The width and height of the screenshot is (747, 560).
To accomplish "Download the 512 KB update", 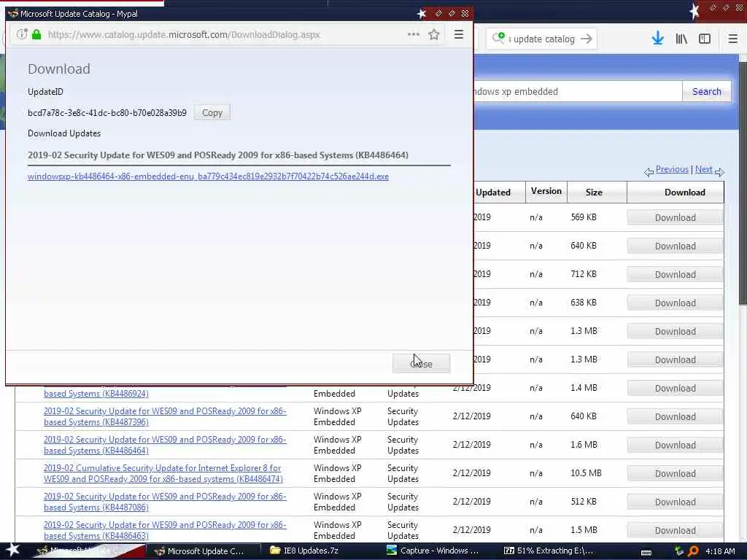I will tap(675, 502).
